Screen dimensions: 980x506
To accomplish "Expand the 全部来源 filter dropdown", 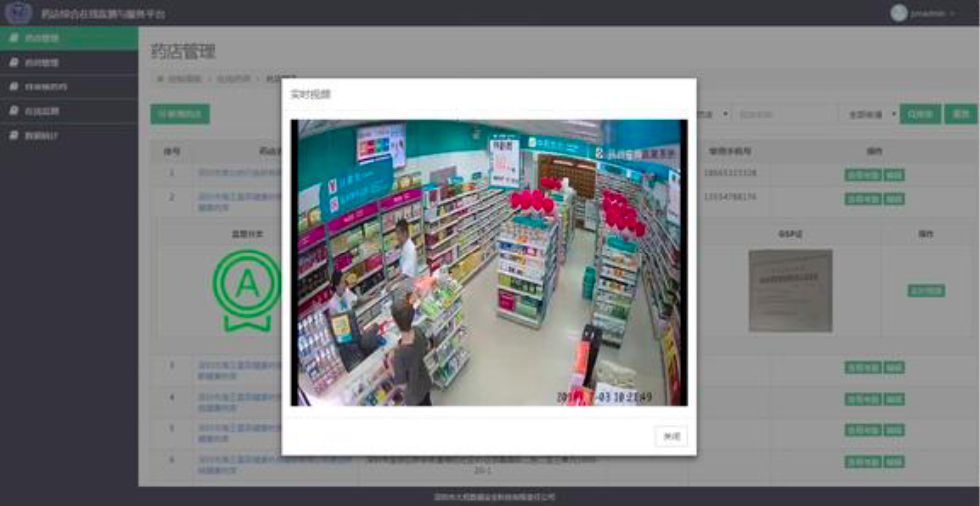I will (x=868, y=114).
